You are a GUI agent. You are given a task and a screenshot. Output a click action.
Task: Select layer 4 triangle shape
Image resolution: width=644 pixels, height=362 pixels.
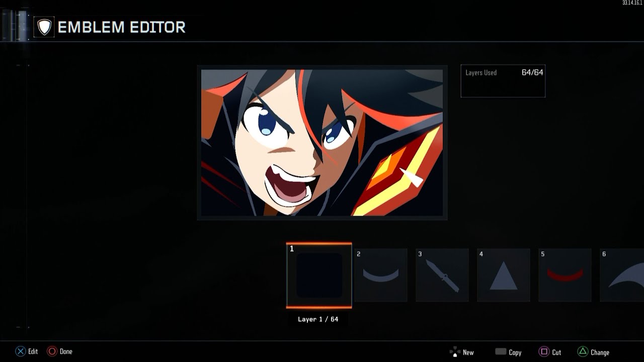[503, 275]
